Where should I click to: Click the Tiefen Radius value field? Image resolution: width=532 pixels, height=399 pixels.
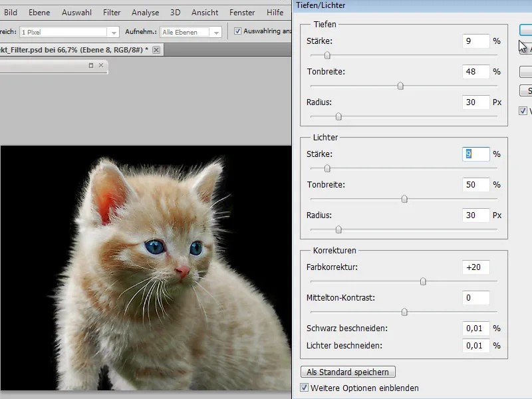click(475, 102)
